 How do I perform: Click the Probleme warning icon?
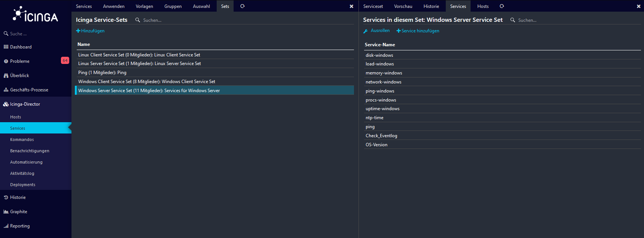[x=6, y=61]
